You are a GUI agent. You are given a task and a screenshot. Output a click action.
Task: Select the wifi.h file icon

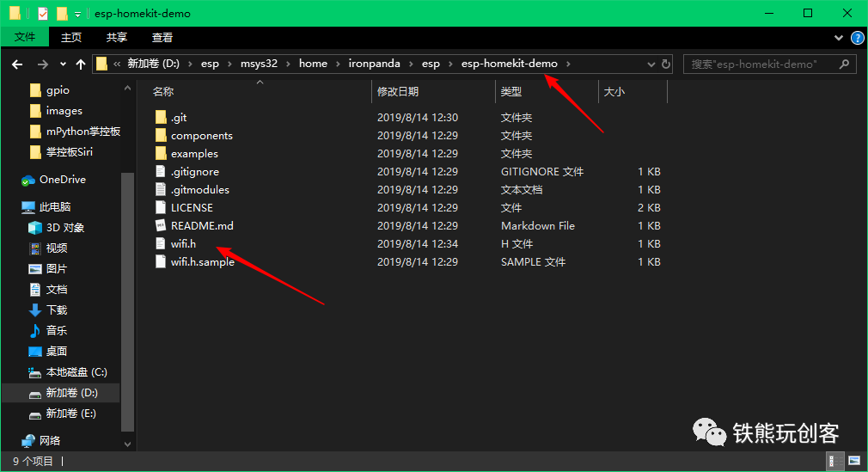[x=161, y=243]
